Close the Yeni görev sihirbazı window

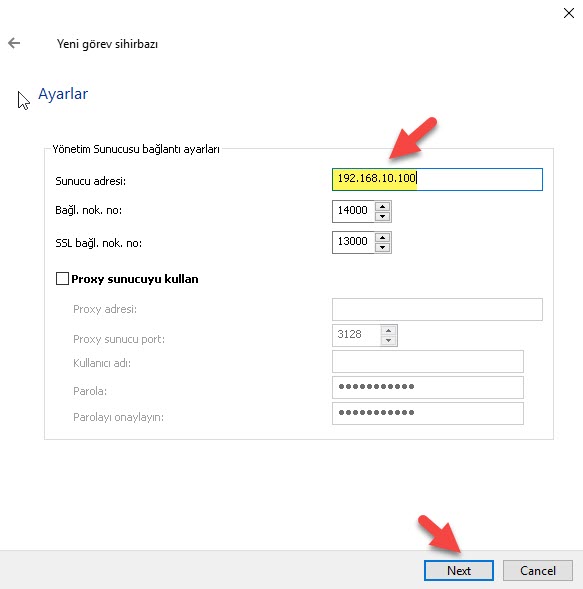569,13
